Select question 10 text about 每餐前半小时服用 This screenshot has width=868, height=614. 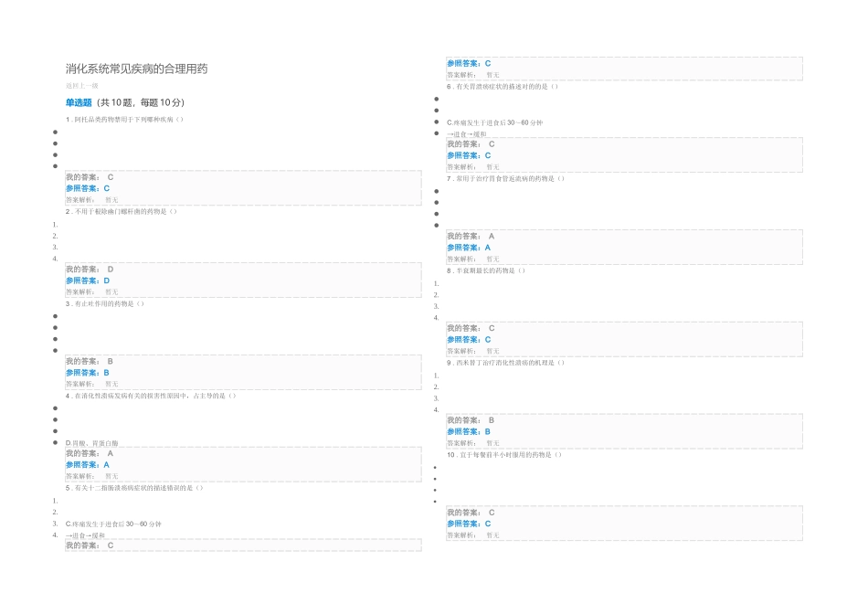coord(504,454)
